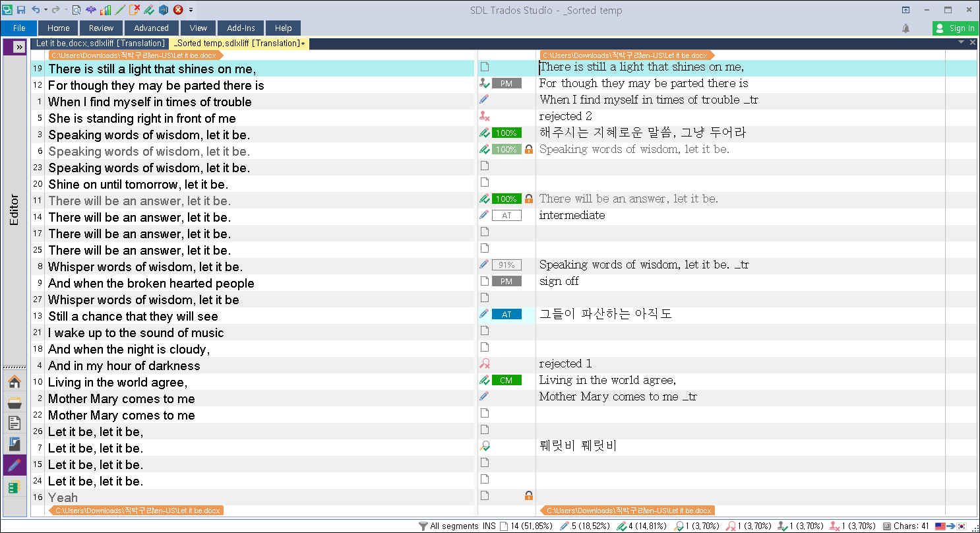Close the active document with X button

click(973, 42)
